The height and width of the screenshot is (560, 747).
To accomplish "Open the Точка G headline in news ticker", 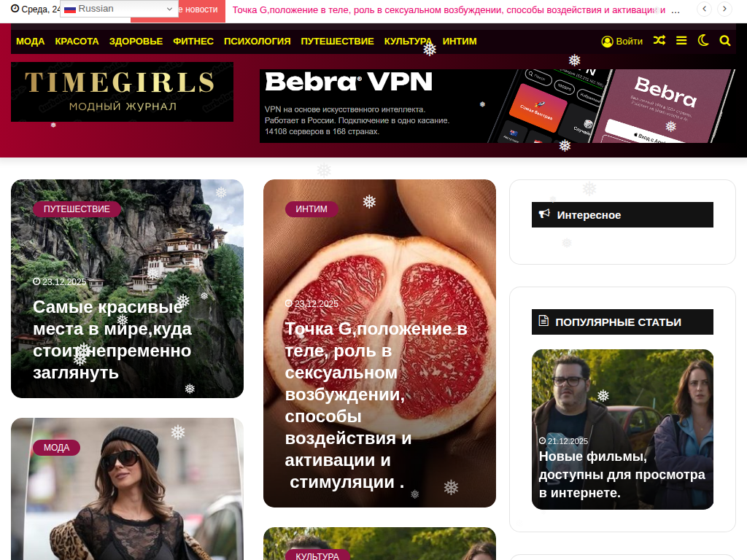I will click(x=449, y=9).
